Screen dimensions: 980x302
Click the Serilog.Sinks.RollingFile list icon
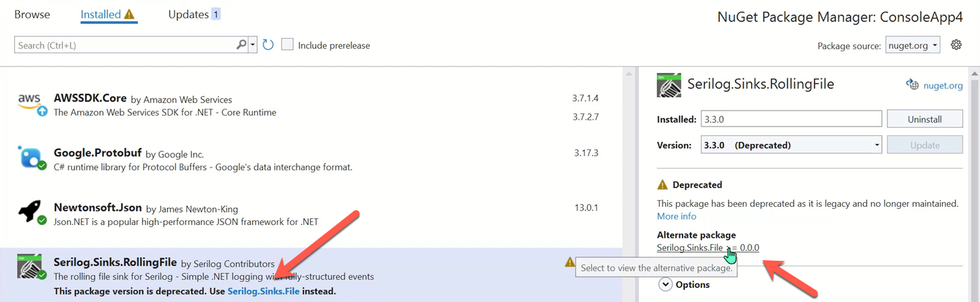[x=31, y=268]
